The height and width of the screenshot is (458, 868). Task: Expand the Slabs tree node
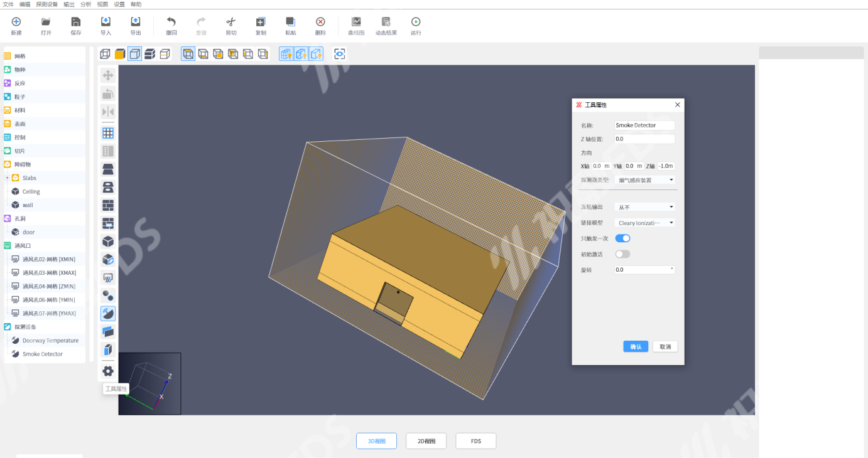click(8, 178)
